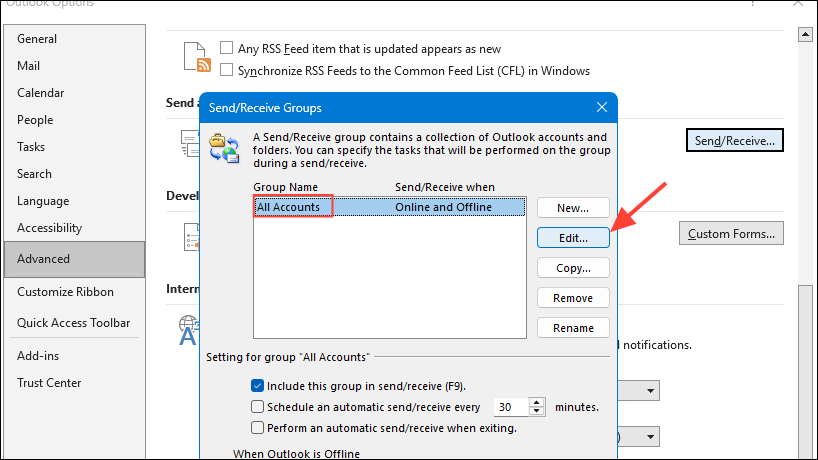Check 'Perform an automatic send/receive when exiting'

coord(257,428)
